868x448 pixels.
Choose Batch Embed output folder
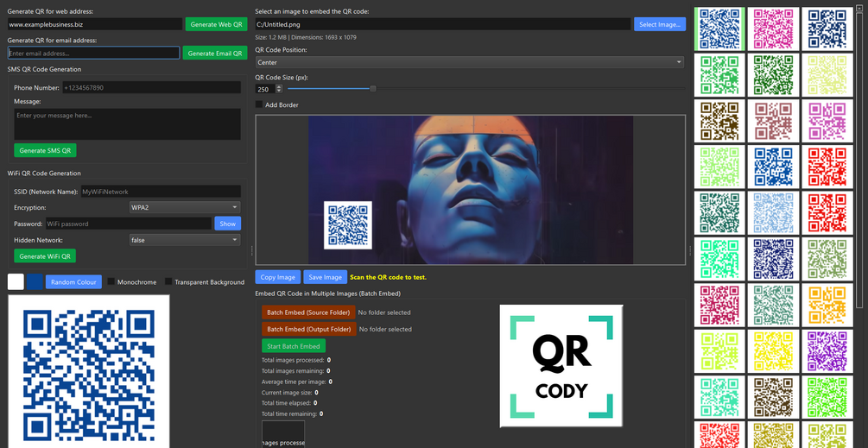pyautogui.click(x=309, y=329)
